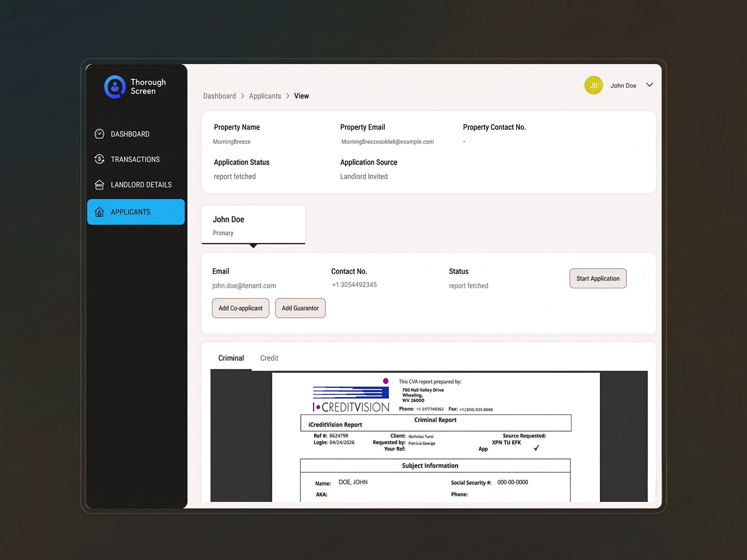Viewport: 747px width, 560px height.
Task: Click the Thorough Screen logo icon
Action: click(115, 87)
